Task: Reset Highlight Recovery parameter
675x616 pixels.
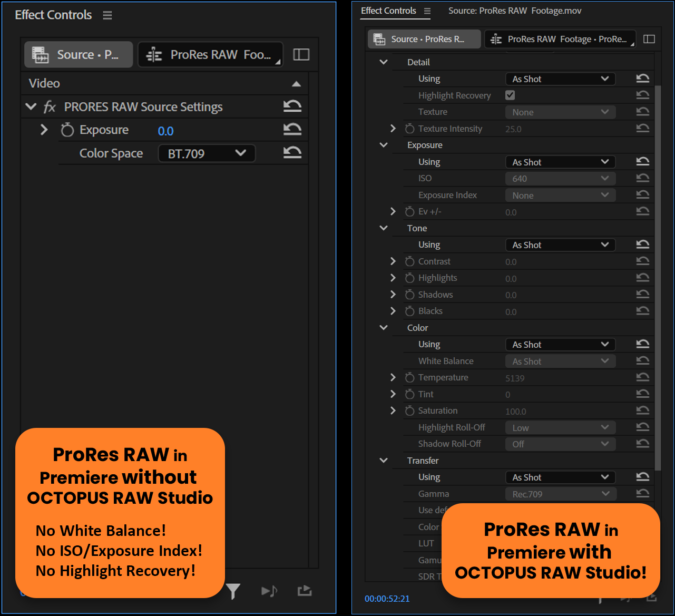Action: point(642,95)
